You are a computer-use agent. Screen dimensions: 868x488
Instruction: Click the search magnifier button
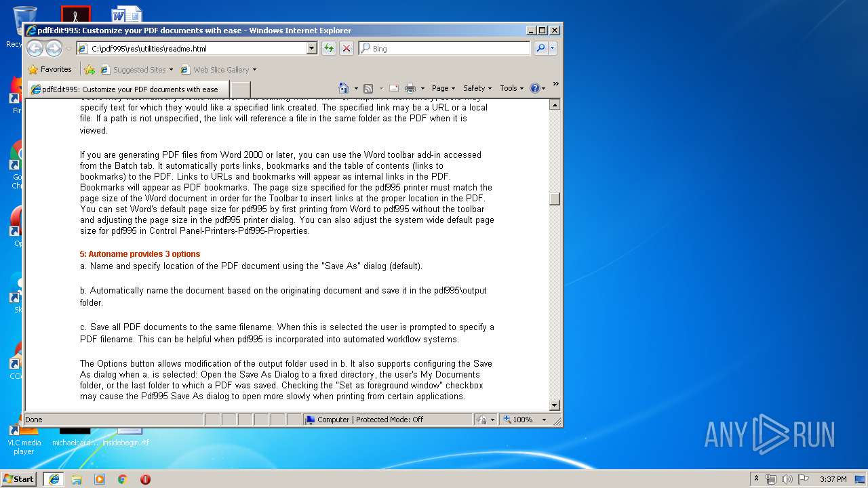(540, 48)
